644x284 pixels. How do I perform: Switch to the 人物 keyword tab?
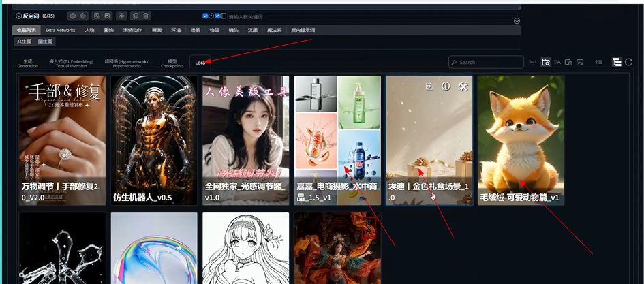tap(89, 30)
